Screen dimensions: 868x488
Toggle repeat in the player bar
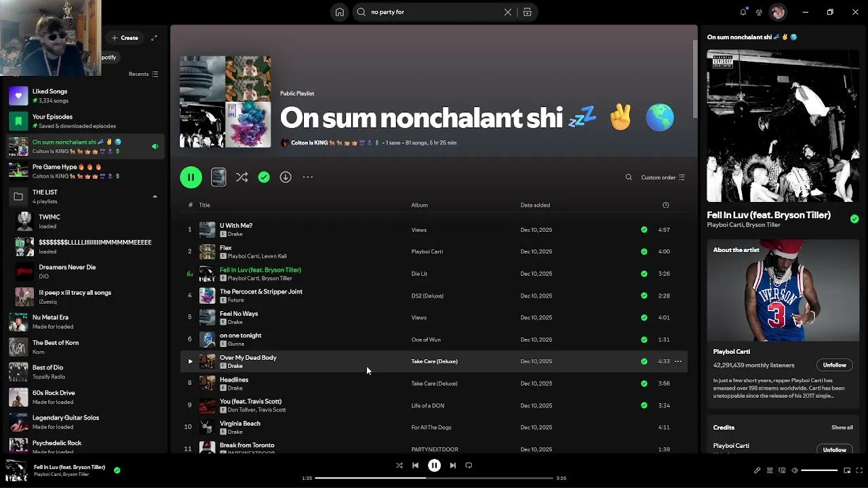(469, 466)
